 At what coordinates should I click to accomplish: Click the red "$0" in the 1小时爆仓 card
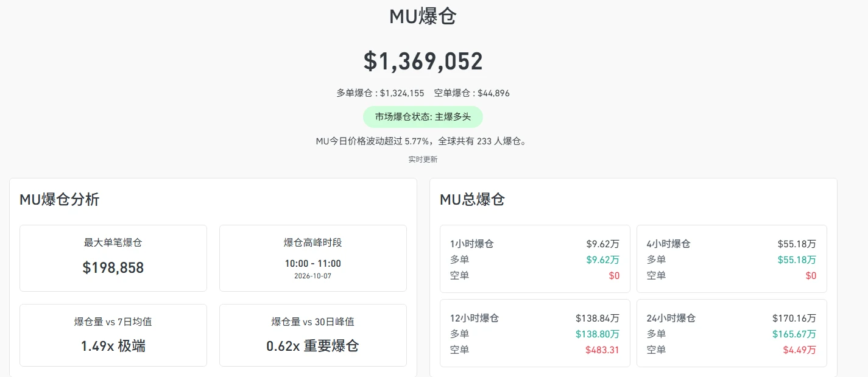[x=614, y=276]
